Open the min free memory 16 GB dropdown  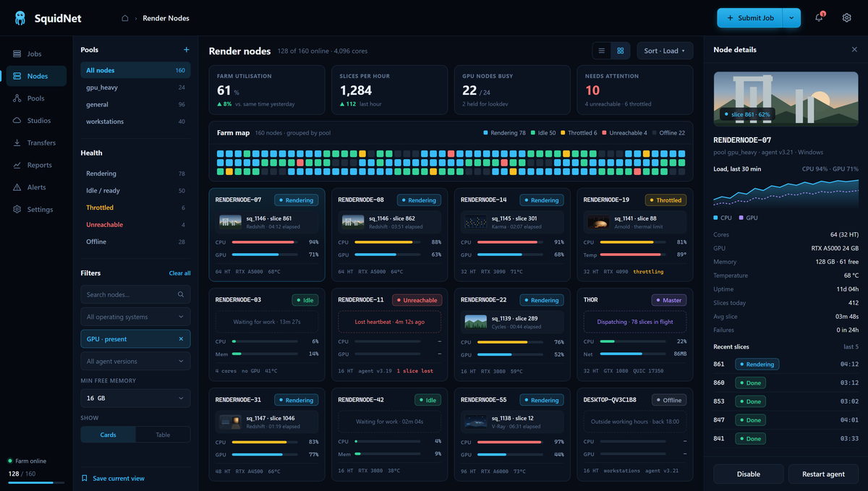click(135, 398)
